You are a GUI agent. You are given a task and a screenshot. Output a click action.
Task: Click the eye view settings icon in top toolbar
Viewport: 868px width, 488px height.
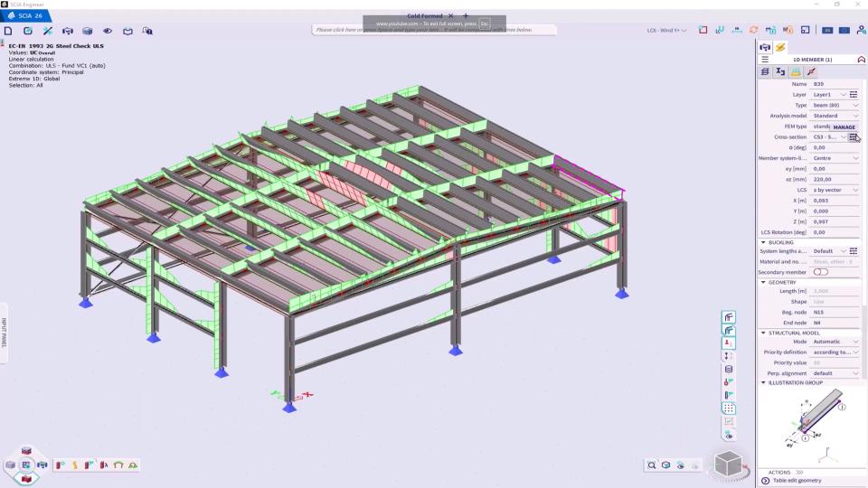[x=108, y=31]
